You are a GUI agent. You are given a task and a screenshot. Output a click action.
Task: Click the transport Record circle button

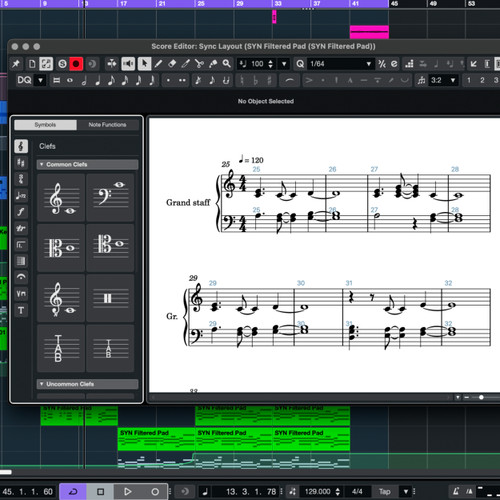point(155,492)
